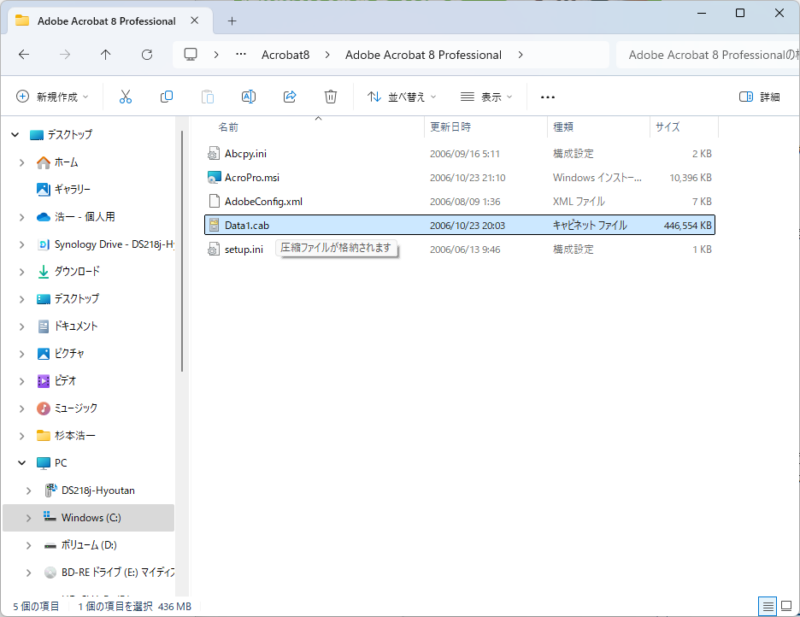Close the Adobe Acrobat 8 Professional tab

194,21
